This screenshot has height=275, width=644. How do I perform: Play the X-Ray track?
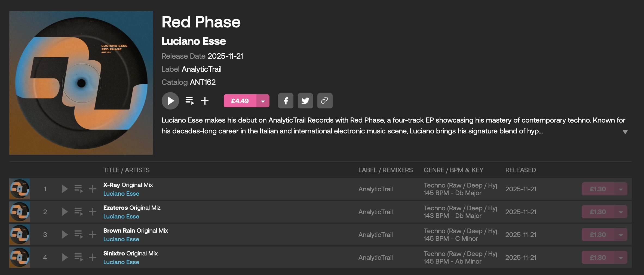click(65, 189)
